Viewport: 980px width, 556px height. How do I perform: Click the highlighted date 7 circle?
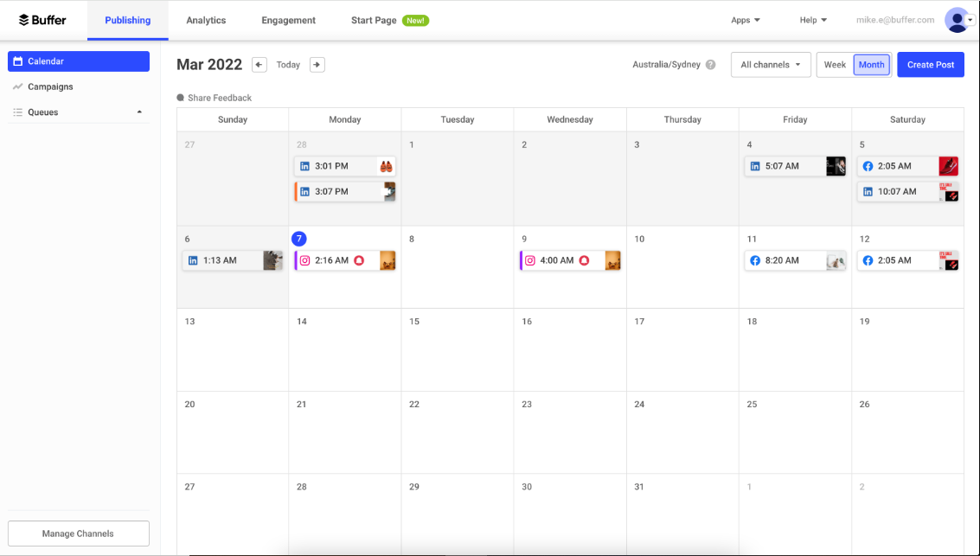point(299,239)
